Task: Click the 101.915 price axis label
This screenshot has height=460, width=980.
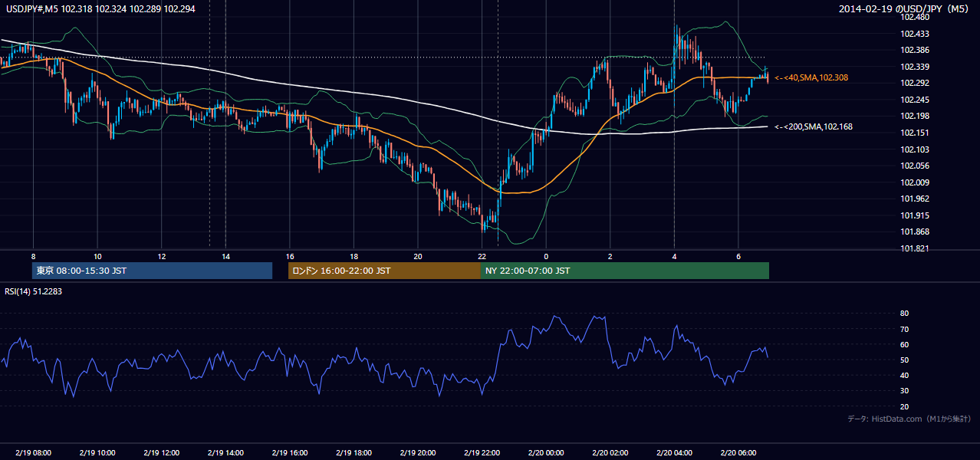Action: pyautogui.click(x=915, y=215)
